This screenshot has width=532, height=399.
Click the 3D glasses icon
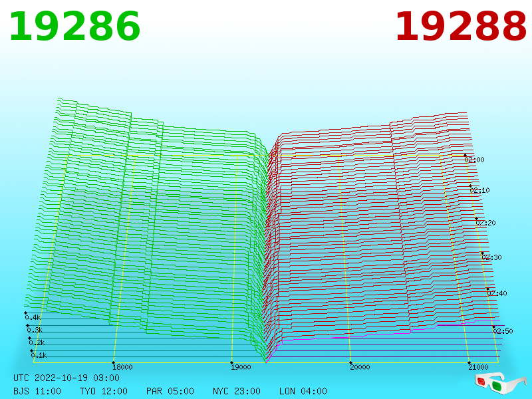501,384
